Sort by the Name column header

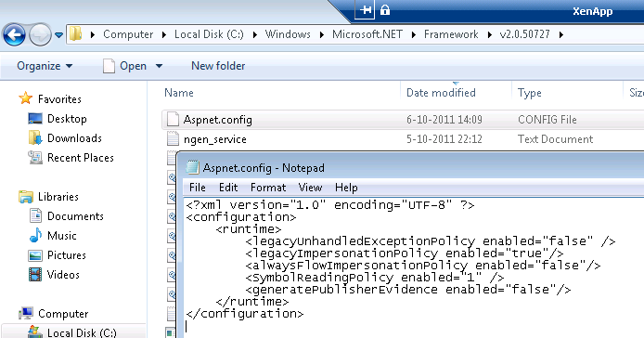click(179, 93)
